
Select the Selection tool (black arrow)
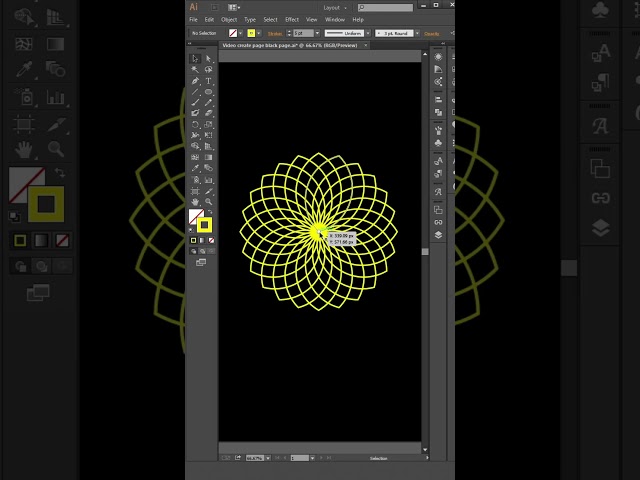[195, 59]
